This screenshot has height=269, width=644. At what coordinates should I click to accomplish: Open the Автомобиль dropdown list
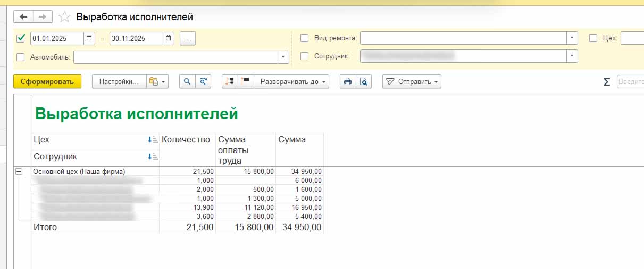pos(283,57)
